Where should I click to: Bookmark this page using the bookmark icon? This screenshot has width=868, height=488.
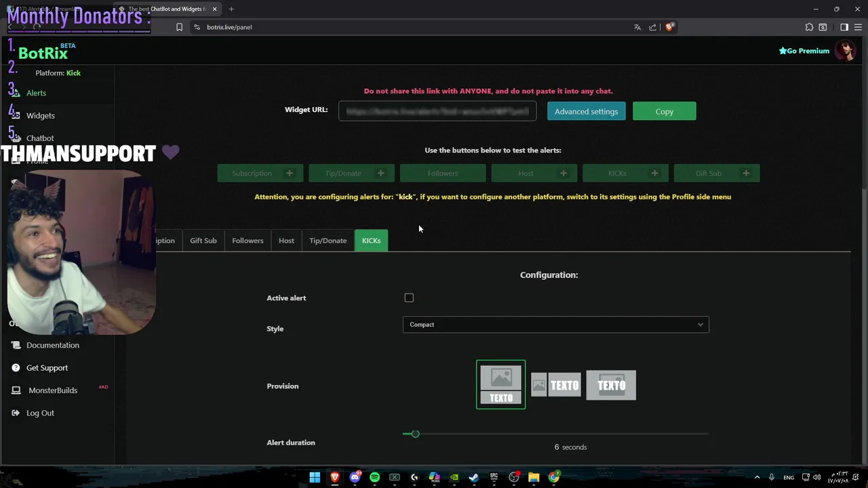(x=179, y=27)
